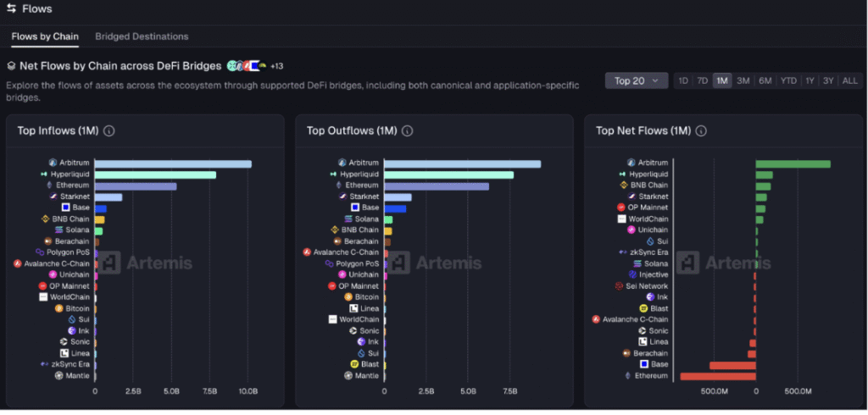Select the 3M time range
The height and width of the screenshot is (415, 868).
[x=743, y=80]
